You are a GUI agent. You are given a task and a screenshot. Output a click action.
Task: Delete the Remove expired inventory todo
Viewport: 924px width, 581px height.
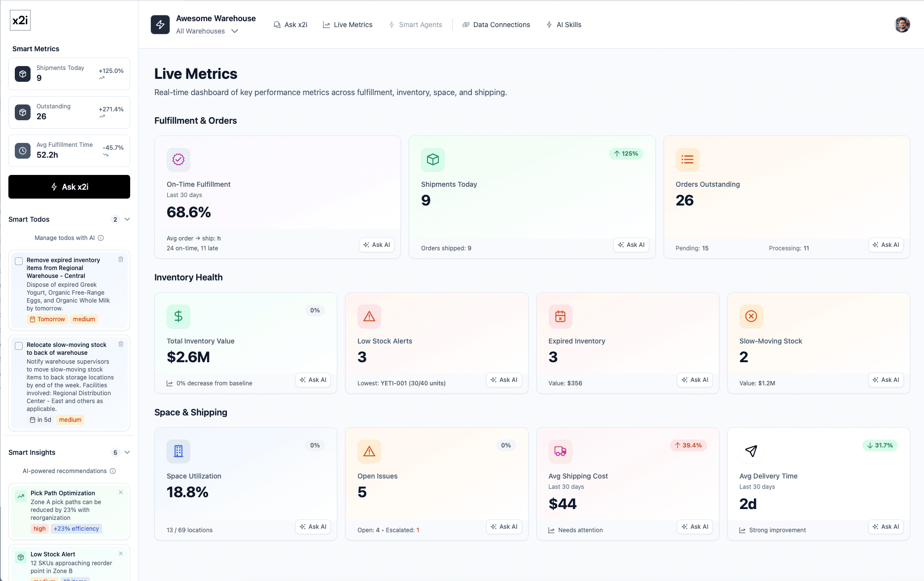click(121, 259)
